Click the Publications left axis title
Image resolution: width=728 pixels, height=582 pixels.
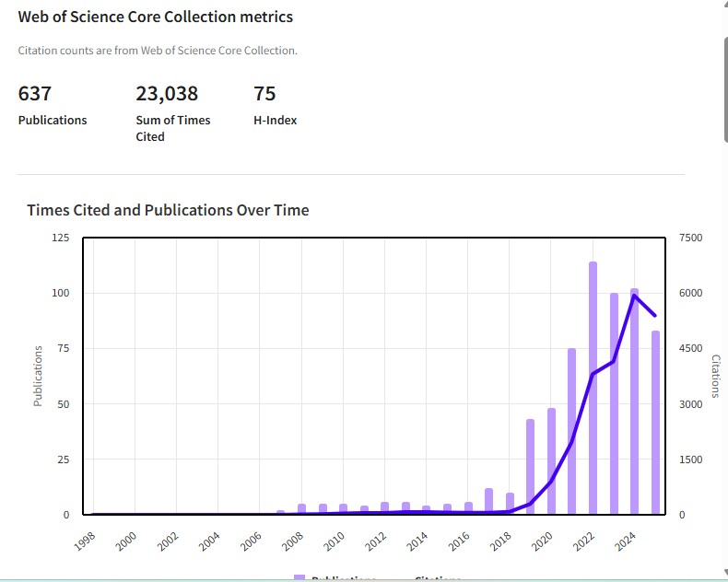coord(38,376)
